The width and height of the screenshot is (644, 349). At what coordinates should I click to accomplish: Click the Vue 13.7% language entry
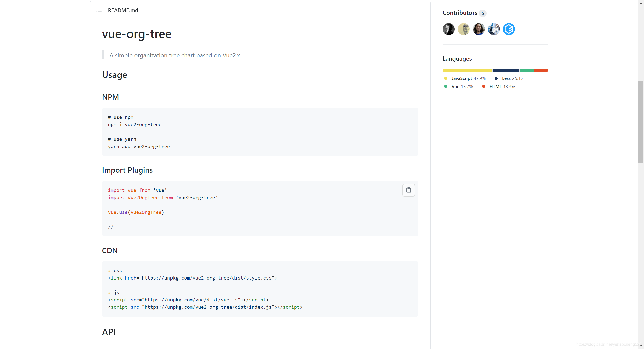click(462, 86)
